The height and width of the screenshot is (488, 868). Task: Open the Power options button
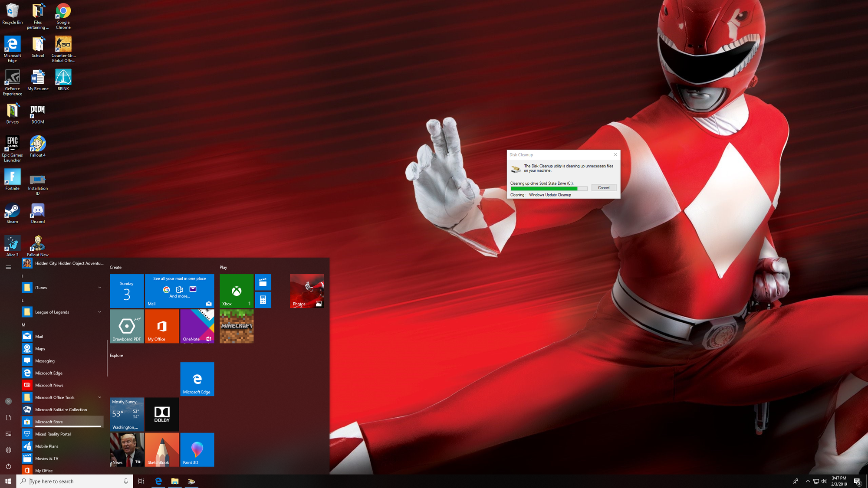(8, 466)
